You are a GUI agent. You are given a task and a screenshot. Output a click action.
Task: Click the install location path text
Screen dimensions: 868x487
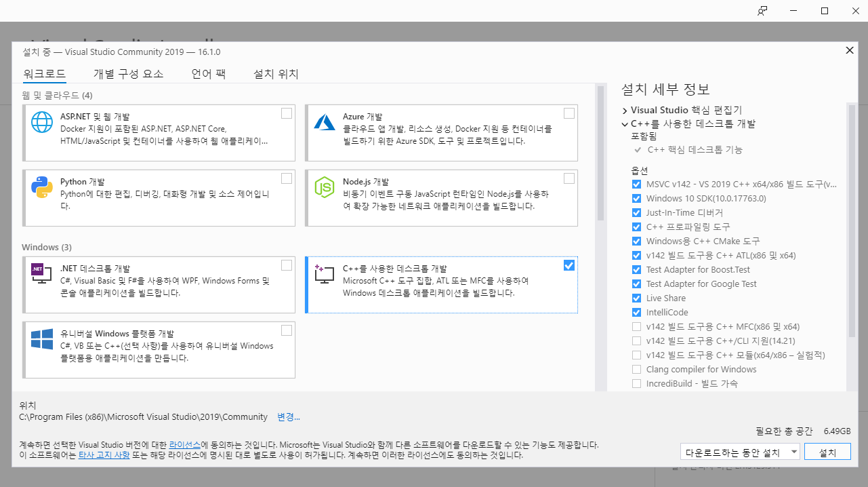[x=144, y=417]
